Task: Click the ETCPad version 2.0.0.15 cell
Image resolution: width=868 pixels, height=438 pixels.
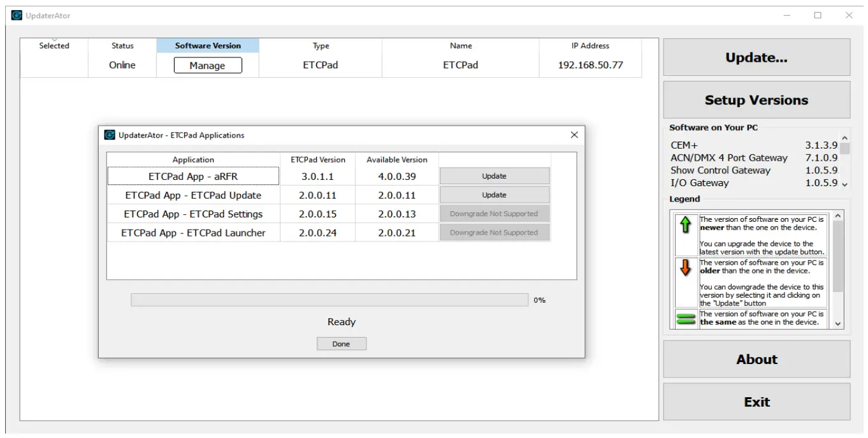Action: click(x=318, y=214)
